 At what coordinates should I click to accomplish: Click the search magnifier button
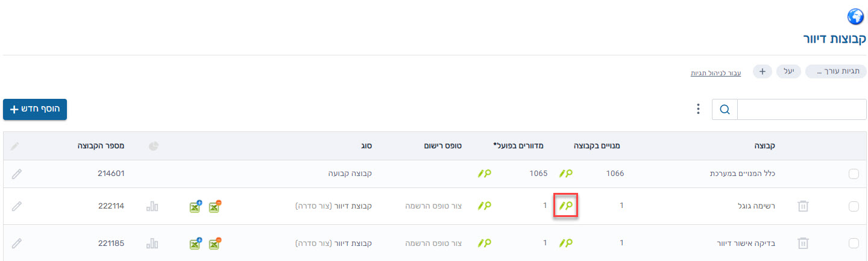pyautogui.click(x=725, y=109)
